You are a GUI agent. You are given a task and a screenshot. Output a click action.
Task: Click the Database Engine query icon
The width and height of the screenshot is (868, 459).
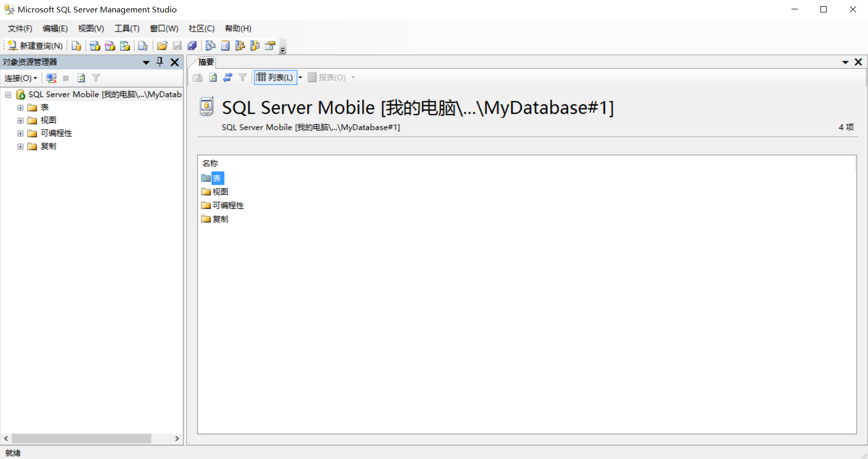pos(76,46)
